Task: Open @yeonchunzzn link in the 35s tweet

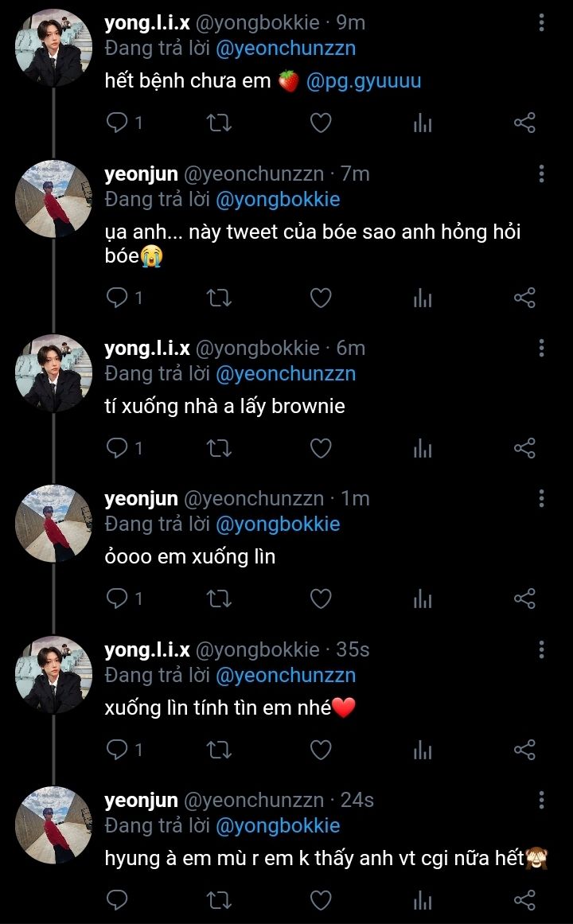Action: pos(286,675)
